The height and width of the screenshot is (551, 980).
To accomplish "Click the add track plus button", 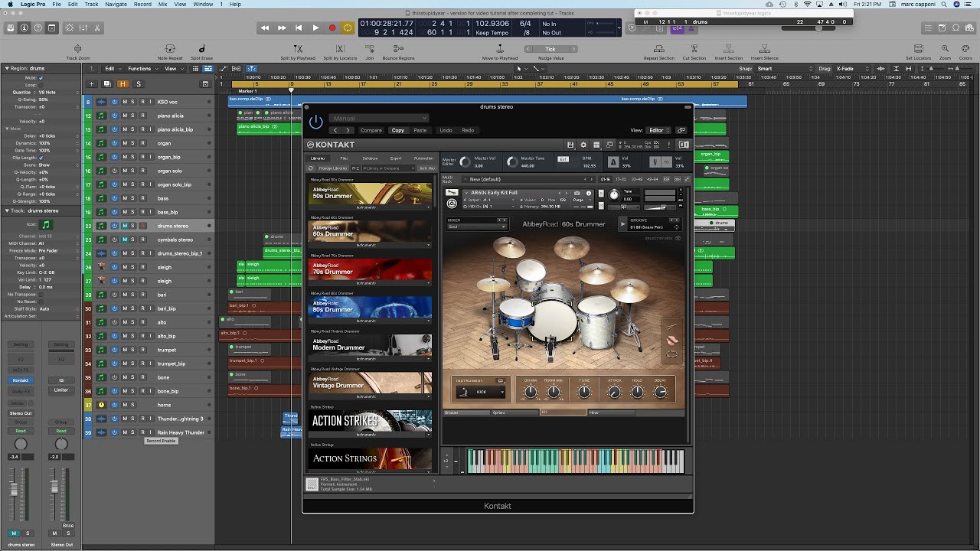I will 92,83.
